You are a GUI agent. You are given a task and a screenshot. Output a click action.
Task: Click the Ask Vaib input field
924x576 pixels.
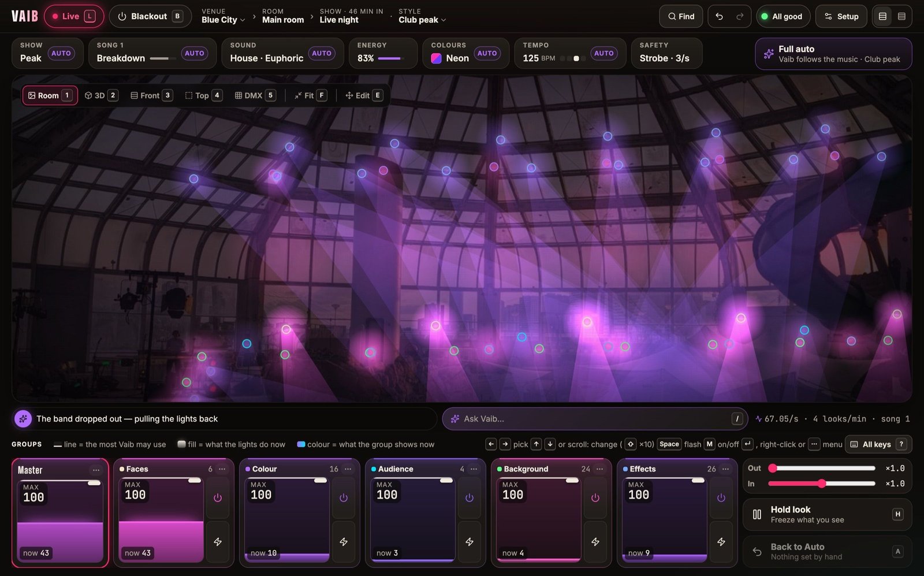click(595, 419)
